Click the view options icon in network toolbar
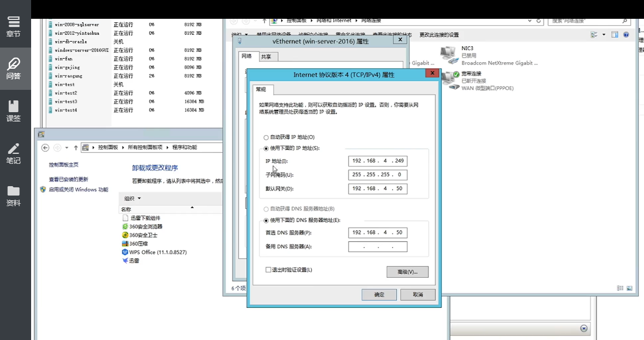Viewport: 644px width, 340px height. (x=594, y=35)
